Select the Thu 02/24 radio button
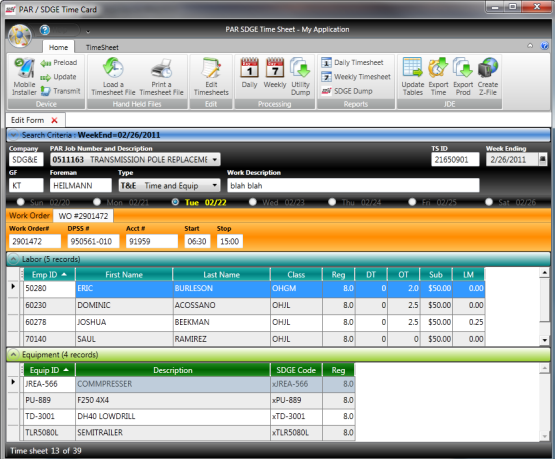Viewport: 555px width, 459px height. 332,202
